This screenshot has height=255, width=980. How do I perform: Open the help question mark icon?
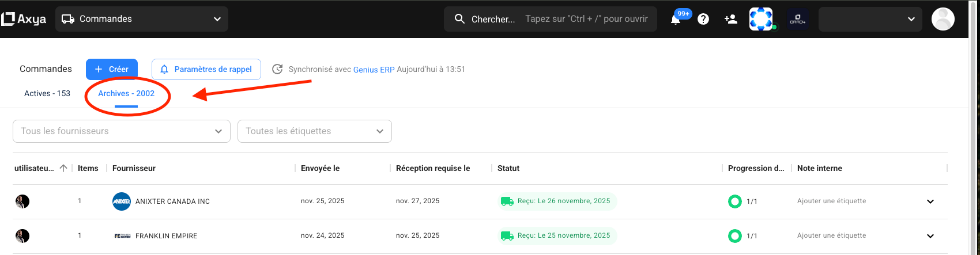703,19
